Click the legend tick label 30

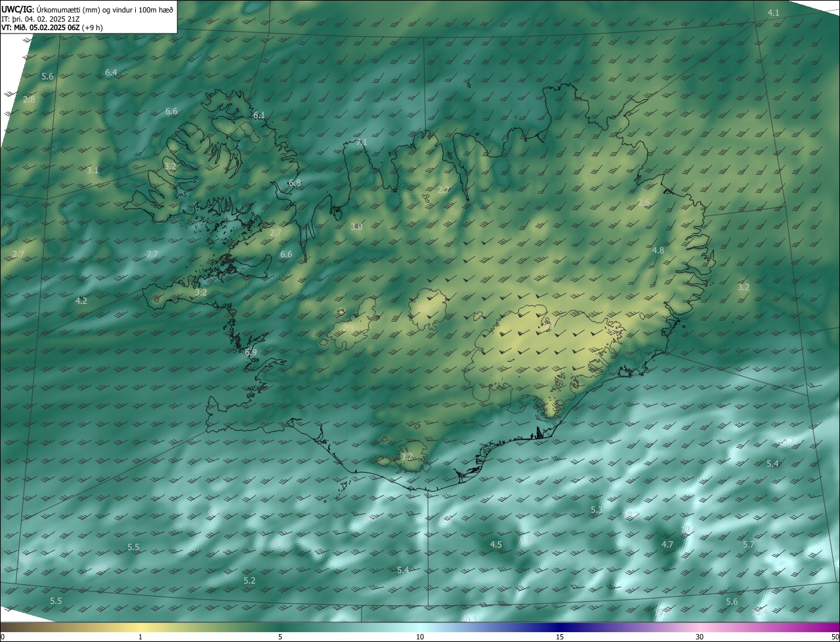tap(700, 637)
